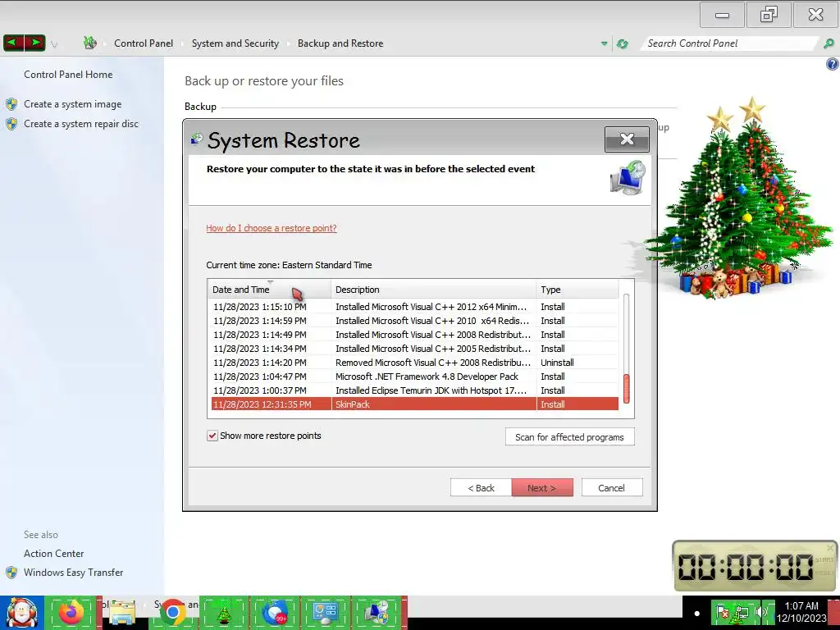Close the timer gadget with its X
840x630 pixels.
point(830,547)
